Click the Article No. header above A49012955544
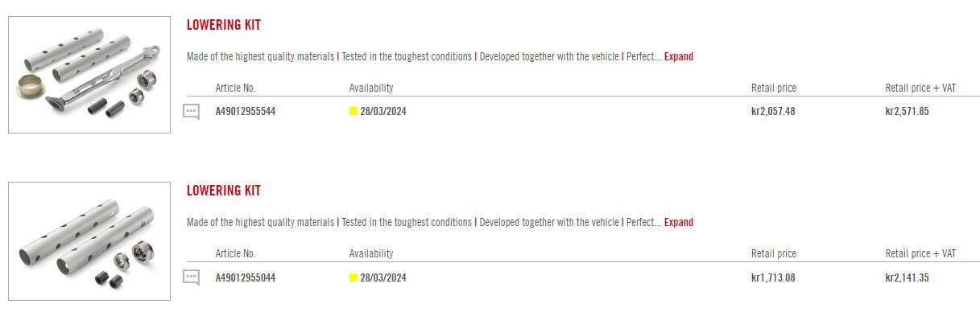 click(235, 88)
